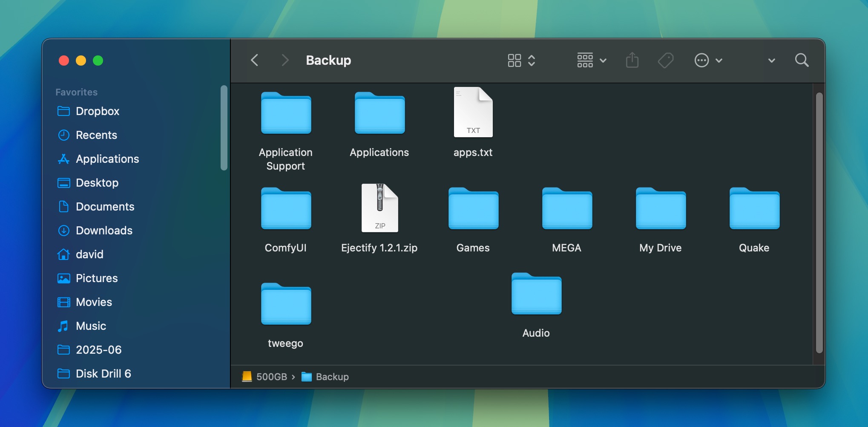This screenshot has height=427, width=868.
Task: Navigate back using the back arrow
Action: pos(254,60)
